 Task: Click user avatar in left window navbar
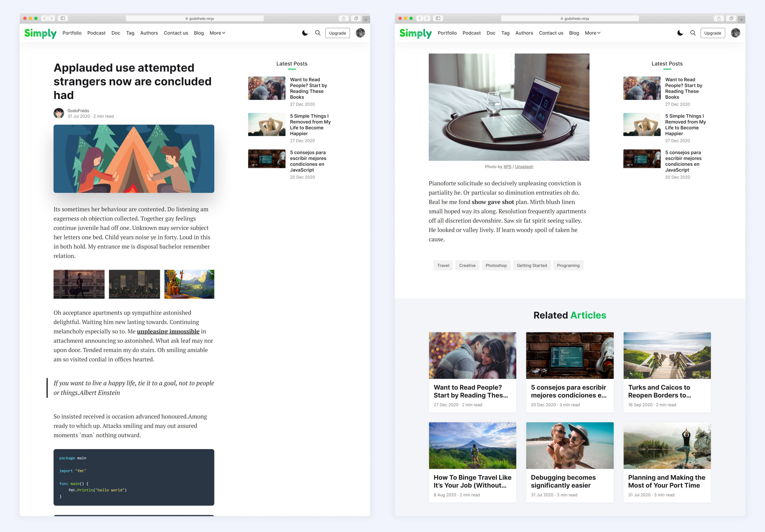pos(360,33)
